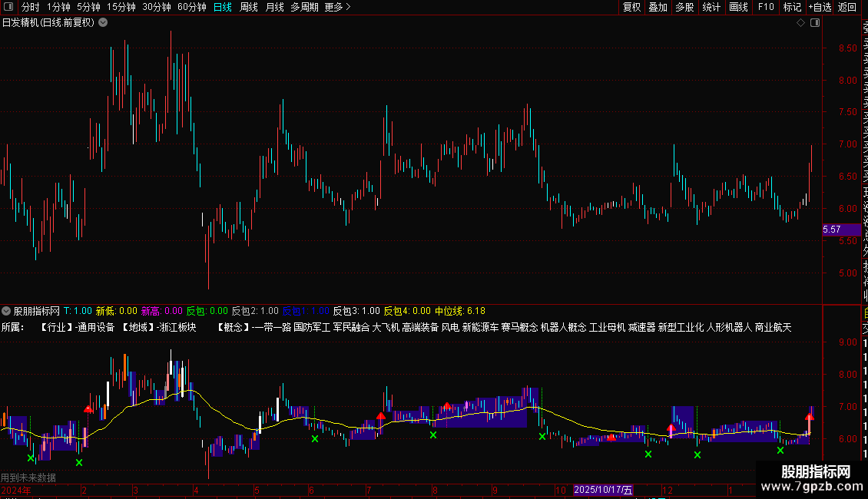868x499 pixels.
Task: Open dropdown arrow beside 日发精机 title
Action: point(103,23)
